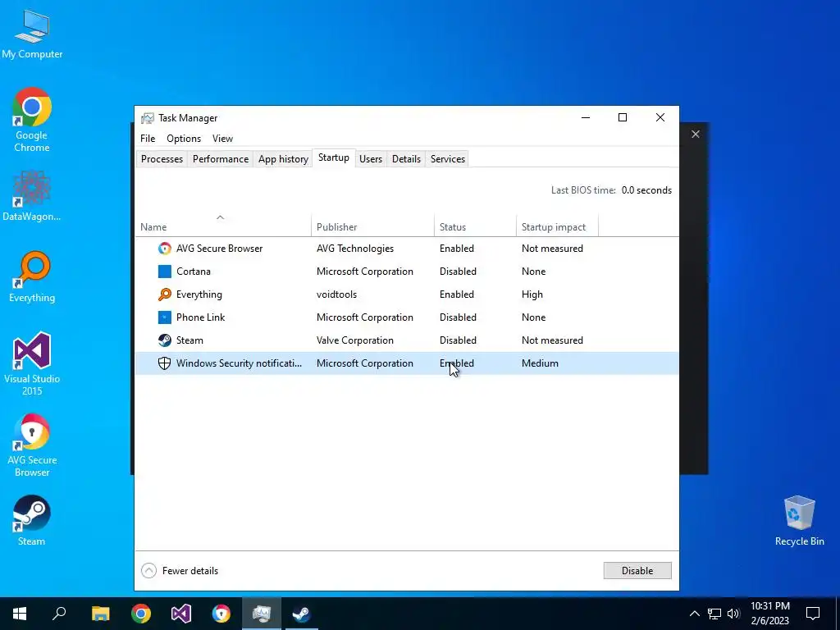
Task: Select the Google Chrome desktop shortcut
Action: tap(32, 120)
